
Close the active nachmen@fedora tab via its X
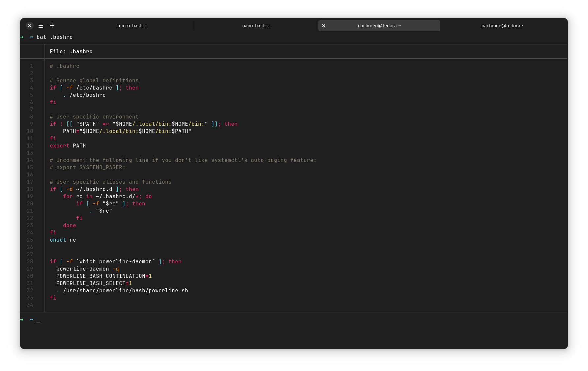pos(324,26)
